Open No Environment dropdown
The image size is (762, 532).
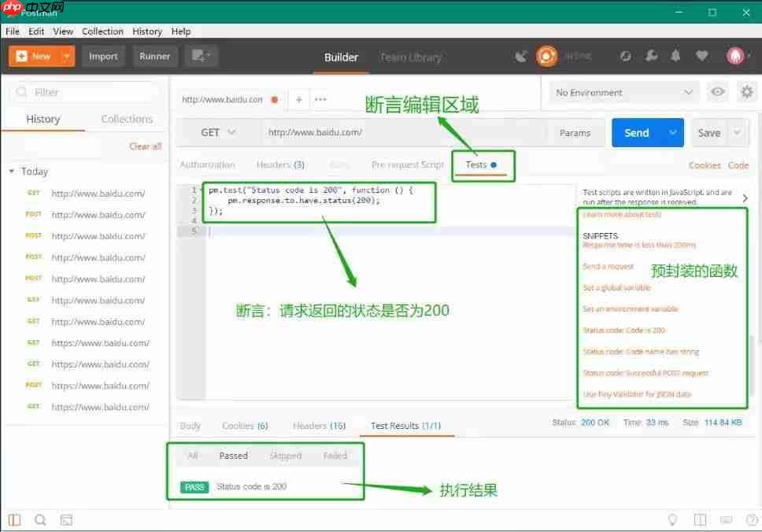click(624, 92)
